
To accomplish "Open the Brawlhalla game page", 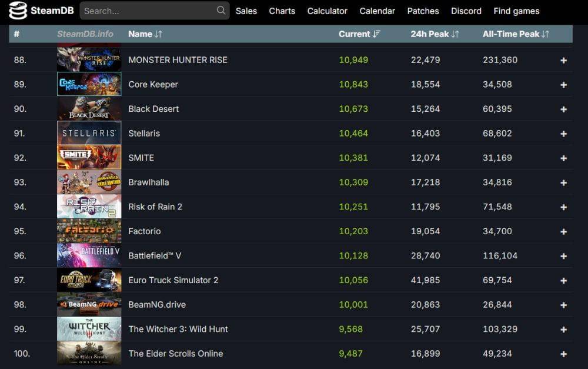I will 149,182.
